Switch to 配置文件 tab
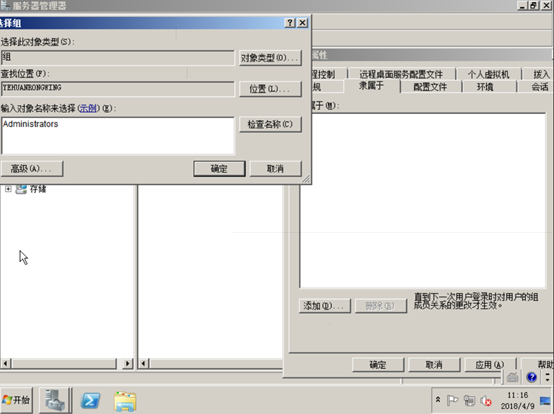554x414 pixels. [x=430, y=87]
